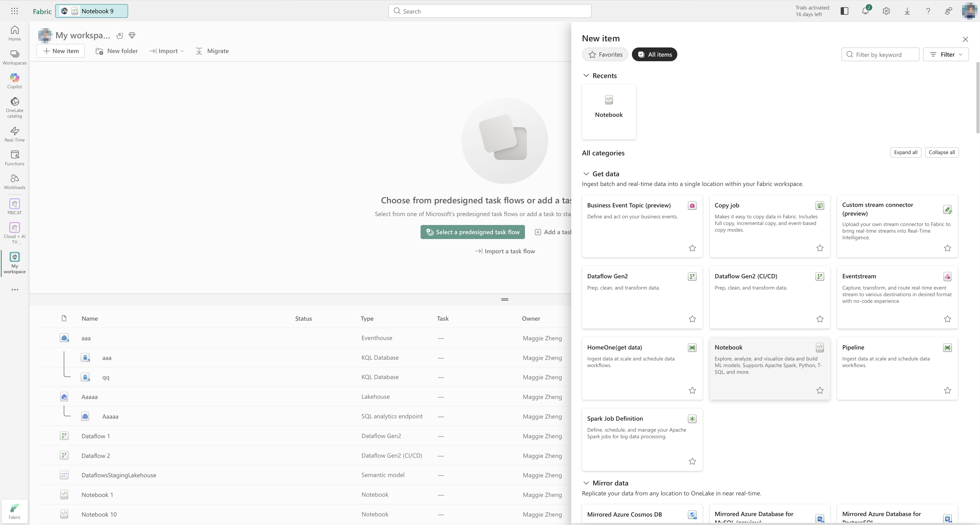Go to Home in left sidebar

15,33
